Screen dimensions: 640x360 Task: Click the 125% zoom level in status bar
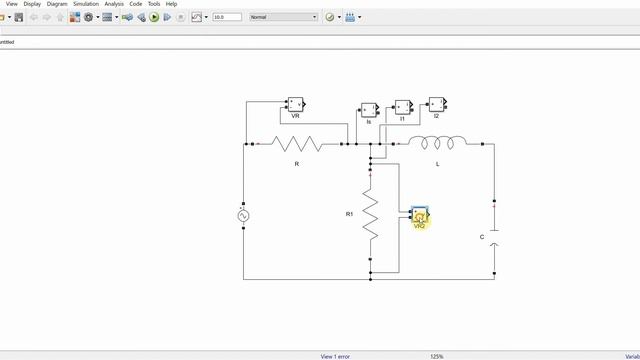click(437, 356)
